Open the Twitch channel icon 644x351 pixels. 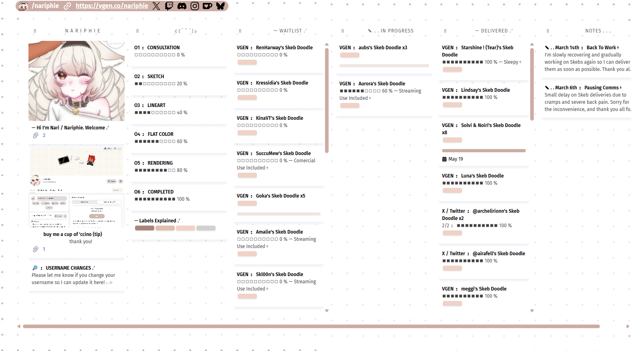[x=169, y=6]
